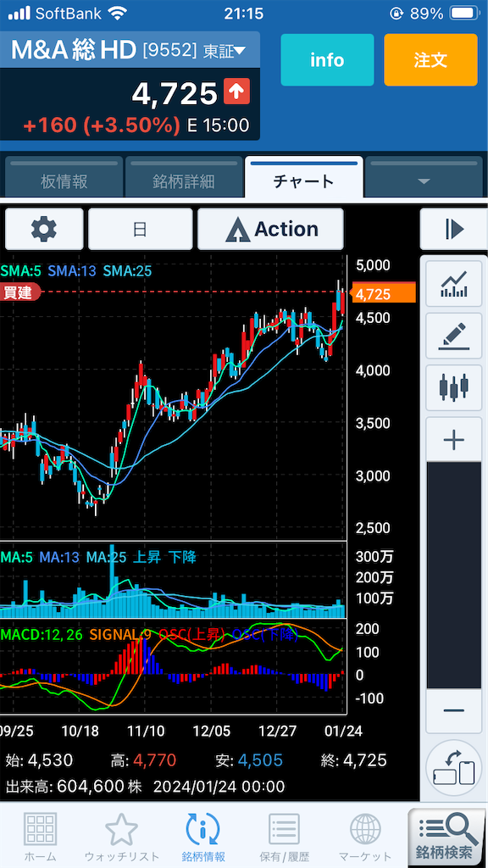488x868 pixels.
Task: Tap the 買建 position marker
Action: tap(20, 292)
